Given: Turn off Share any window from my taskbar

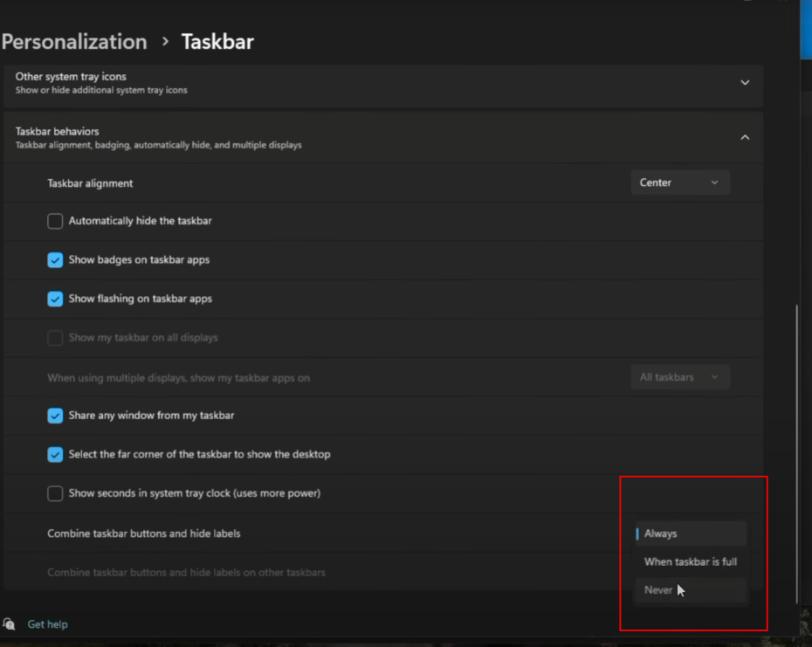Looking at the screenshot, I should (x=55, y=416).
